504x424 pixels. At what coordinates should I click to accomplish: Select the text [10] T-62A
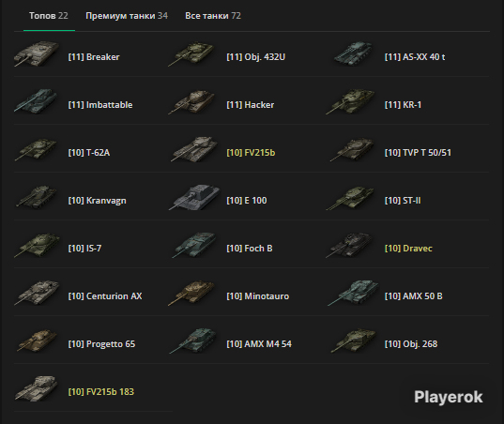click(x=89, y=153)
